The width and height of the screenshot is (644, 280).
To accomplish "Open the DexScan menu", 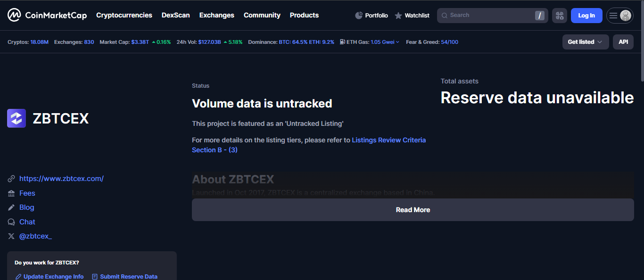I will click(176, 15).
